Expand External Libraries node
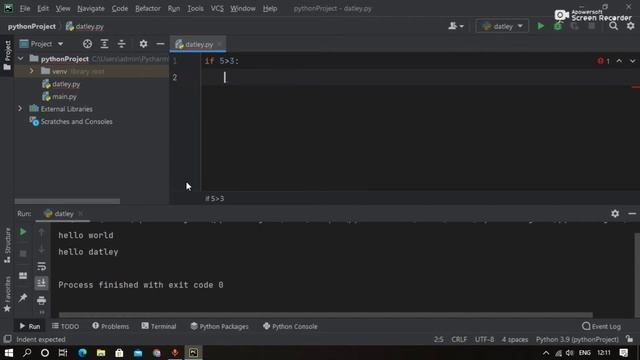Screen dimensions: 640x360 pyautogui.click(x=20, y=109)
